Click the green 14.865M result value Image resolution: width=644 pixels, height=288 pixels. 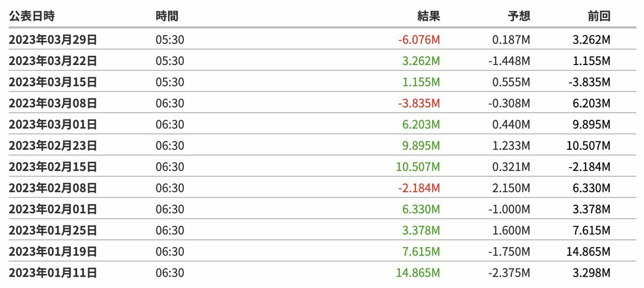(418, 273)
